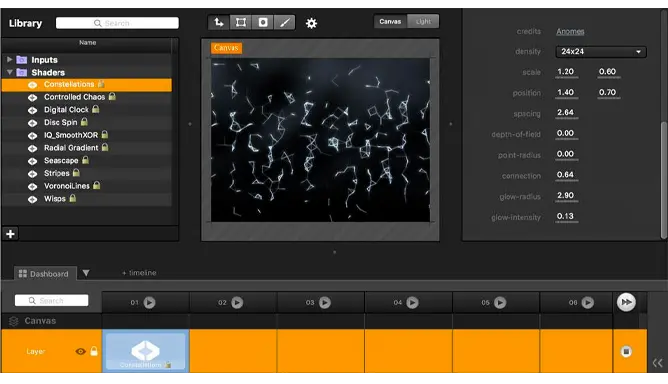Image resolution: width=668 pixels, height=384 pixels.
Task: Play column 06
Action: pyautogui.click(x=588, y=303)
